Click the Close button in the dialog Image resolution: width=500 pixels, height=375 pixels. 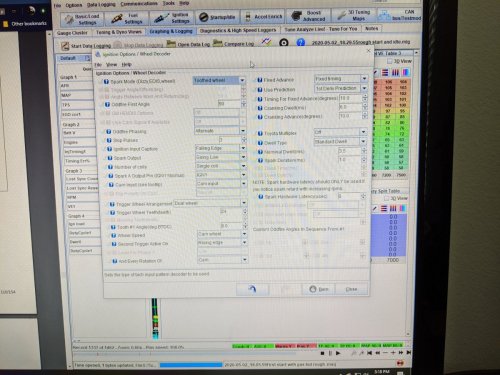click(351, 289)
